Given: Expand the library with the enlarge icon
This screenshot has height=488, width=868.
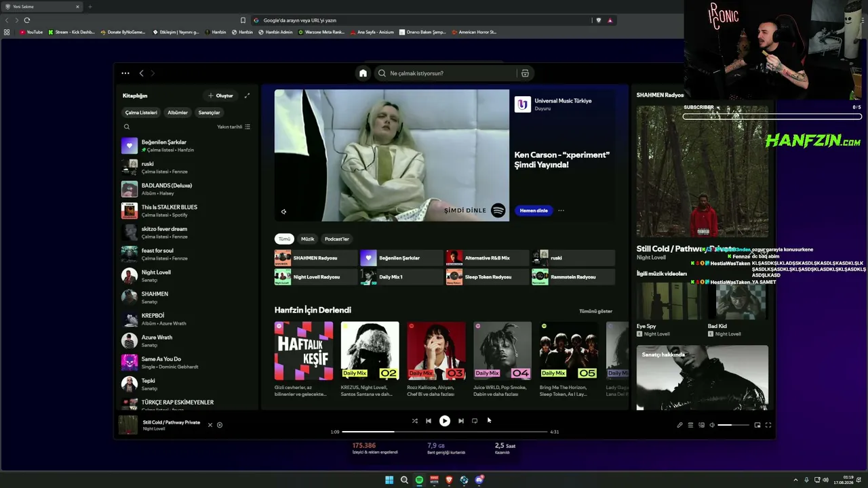Looking at the screenshot, I should point(247,96).
